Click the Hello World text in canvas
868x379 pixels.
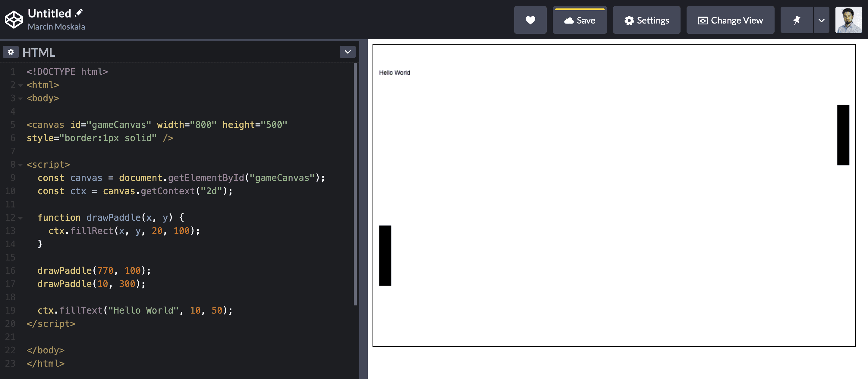(394, 72)
